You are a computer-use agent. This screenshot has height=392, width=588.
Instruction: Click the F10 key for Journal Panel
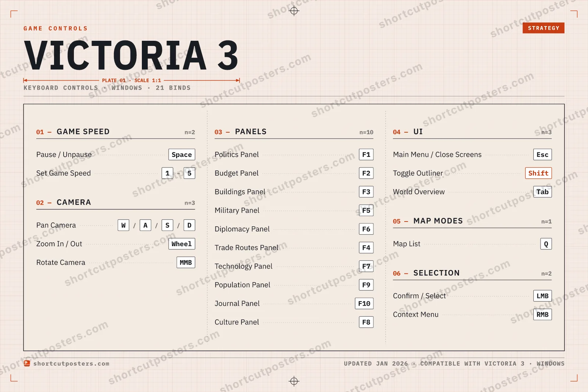(x=364, y=303)
